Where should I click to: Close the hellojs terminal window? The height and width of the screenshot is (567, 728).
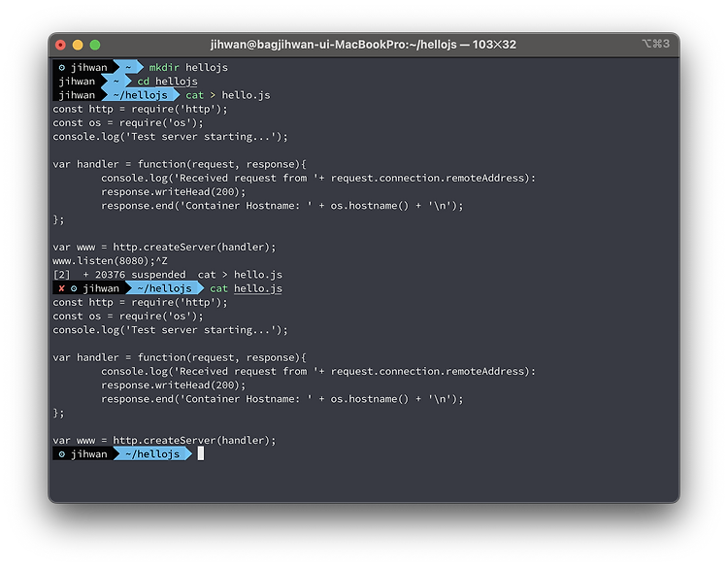(x=60, y=45)
